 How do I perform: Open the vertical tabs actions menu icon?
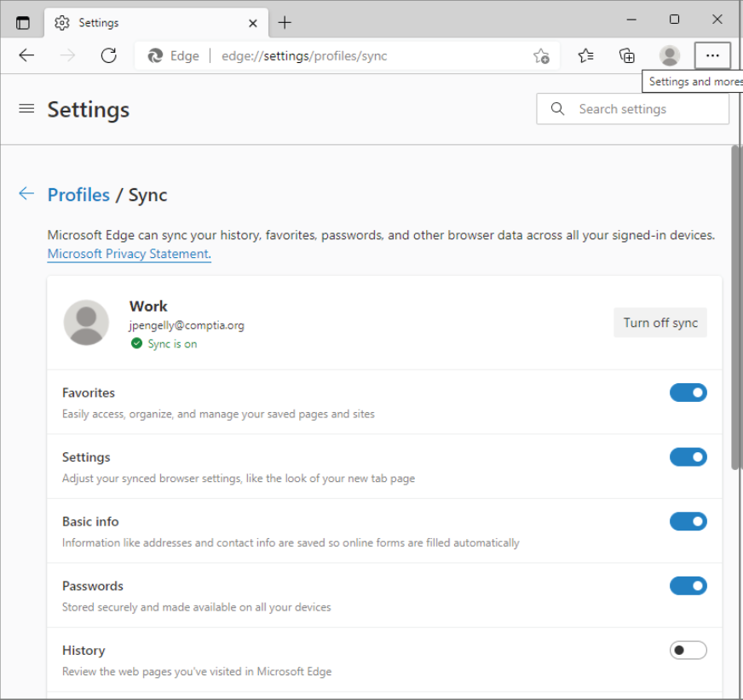click(x=22, y=22)
